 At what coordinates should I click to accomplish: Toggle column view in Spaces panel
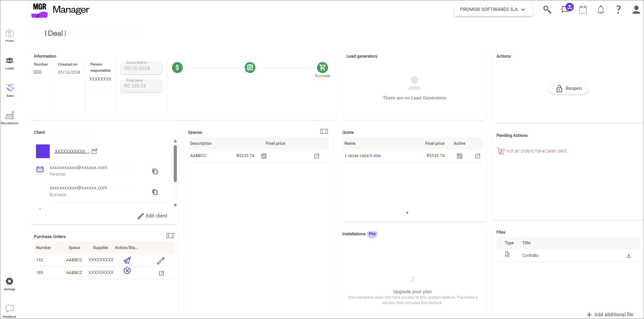pos(324,131)
